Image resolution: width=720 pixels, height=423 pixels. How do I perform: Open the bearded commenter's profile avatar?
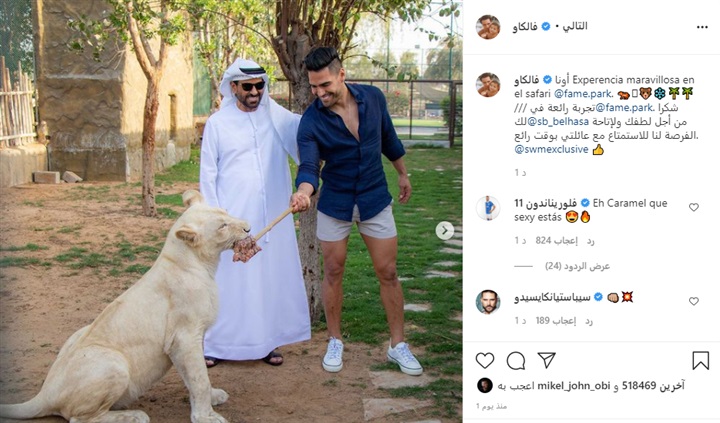[488, 302]
